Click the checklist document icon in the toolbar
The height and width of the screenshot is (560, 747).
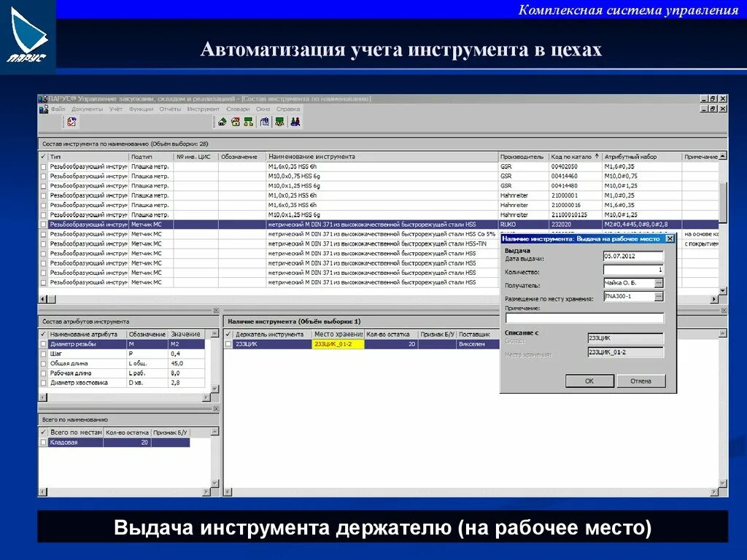72,122
